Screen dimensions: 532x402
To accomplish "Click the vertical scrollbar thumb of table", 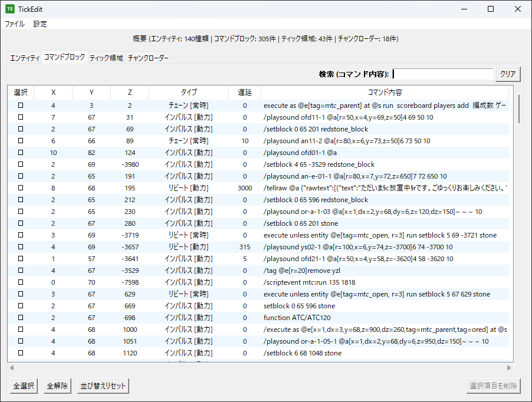I will click(519, 109).
